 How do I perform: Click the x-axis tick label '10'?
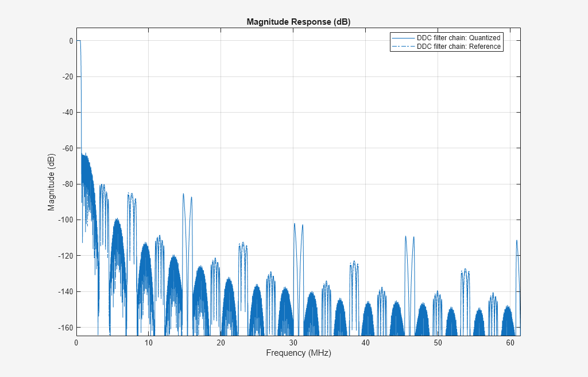coord(149,343)
